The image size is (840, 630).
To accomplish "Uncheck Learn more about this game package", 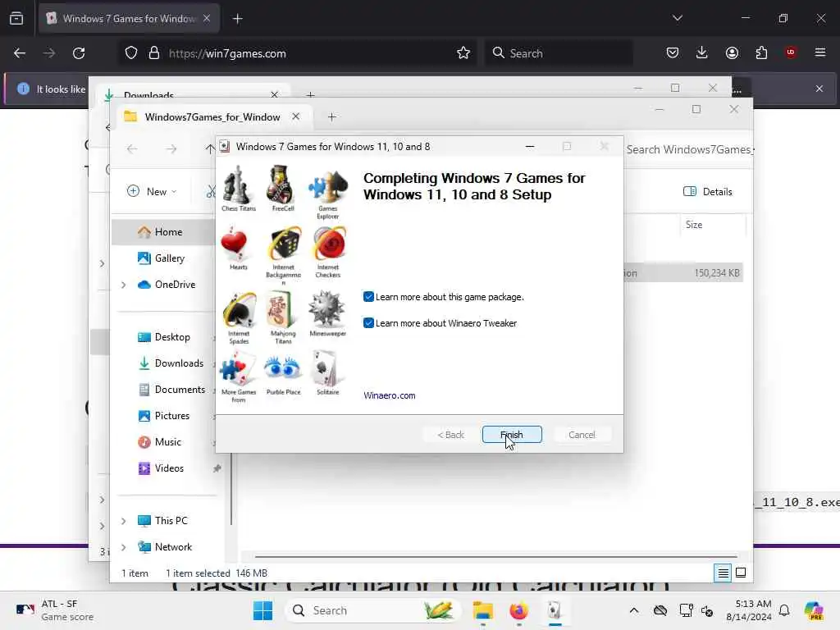I will [368, 297].
